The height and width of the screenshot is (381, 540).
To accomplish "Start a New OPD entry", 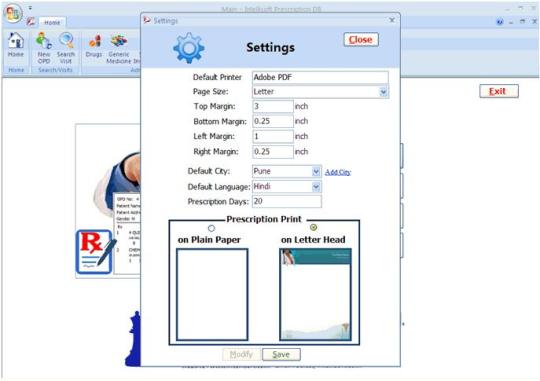I will click(x=44, y=48).
